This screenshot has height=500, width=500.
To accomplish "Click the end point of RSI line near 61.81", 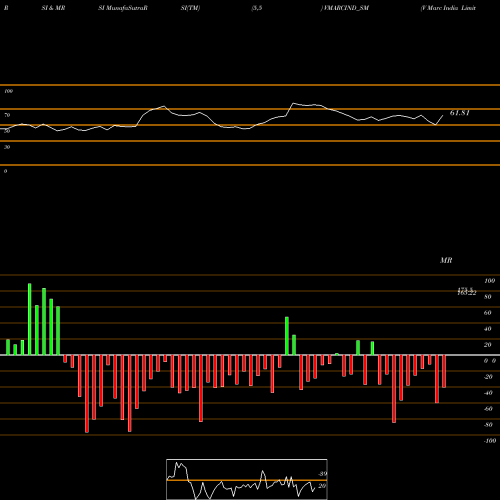I will 443,115.
